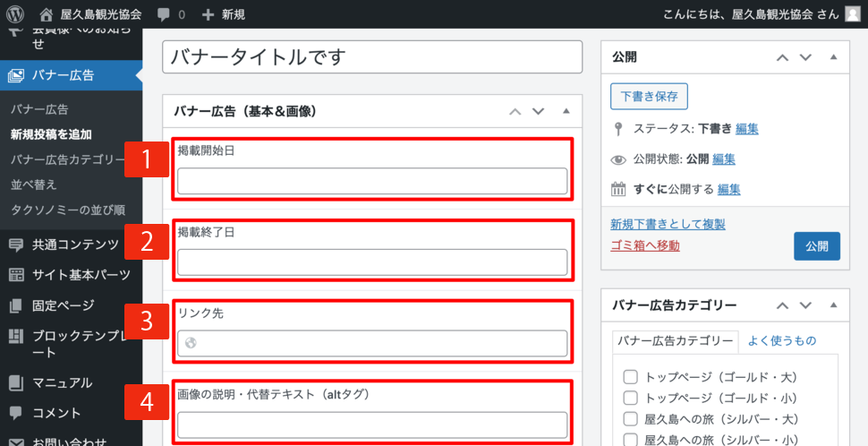The width and height of the screenshot is (868, 446).
Task: Check トップページ（ゴールド・小） category
Action: [x=630, y=398]
